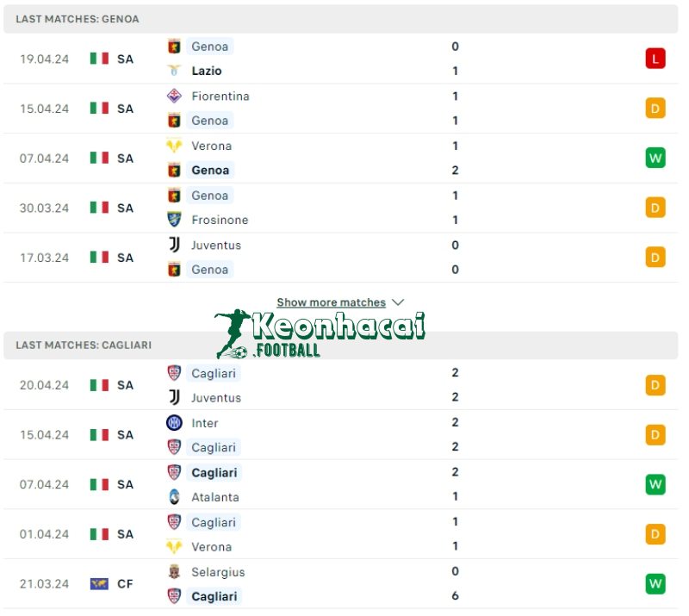Click the Selargius team crest icon
The height and width of the screenshot is (616, 689).
(x=175, y=571)
